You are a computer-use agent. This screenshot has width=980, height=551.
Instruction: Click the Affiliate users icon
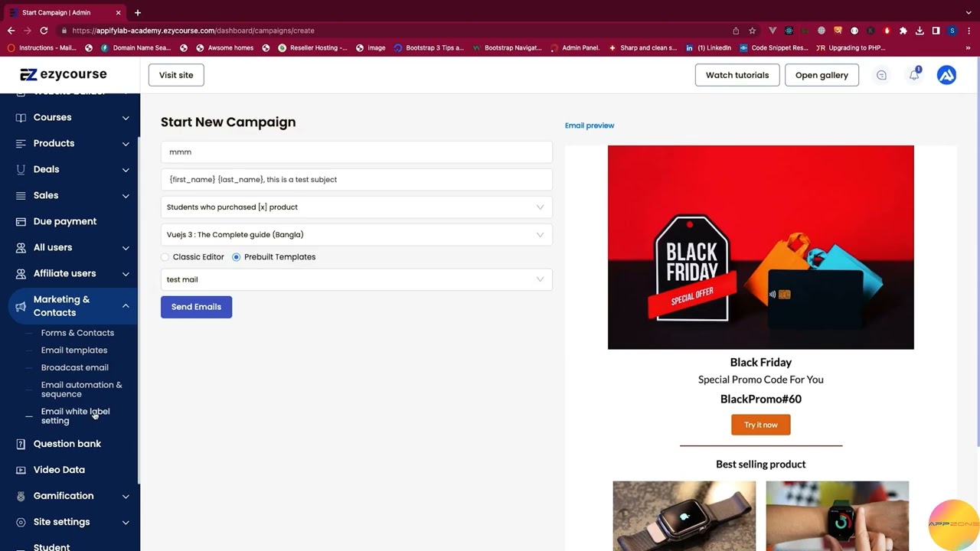click(21, 273)
